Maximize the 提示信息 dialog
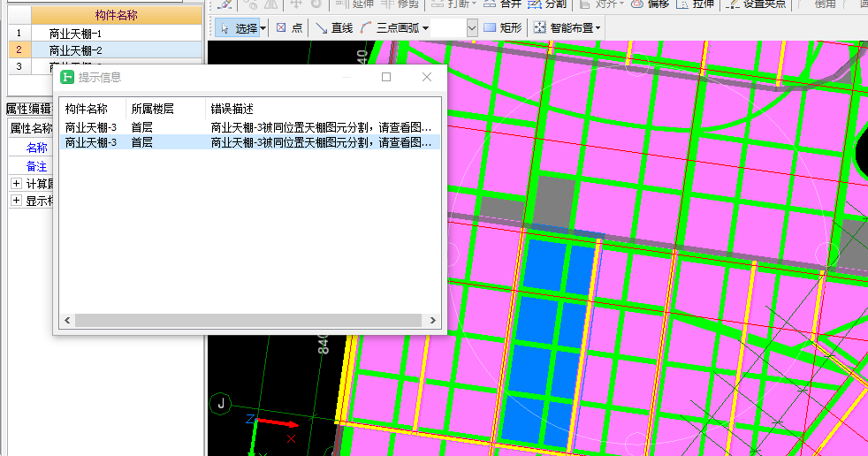The width and height of the screenshot is (868, 456). (x=386, y=77)
